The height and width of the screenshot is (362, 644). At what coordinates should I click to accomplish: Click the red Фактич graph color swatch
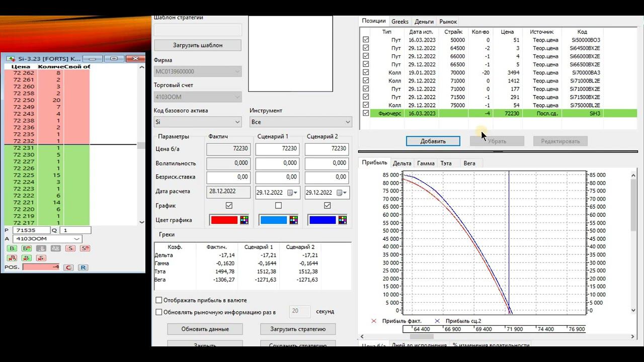[224, 220]
